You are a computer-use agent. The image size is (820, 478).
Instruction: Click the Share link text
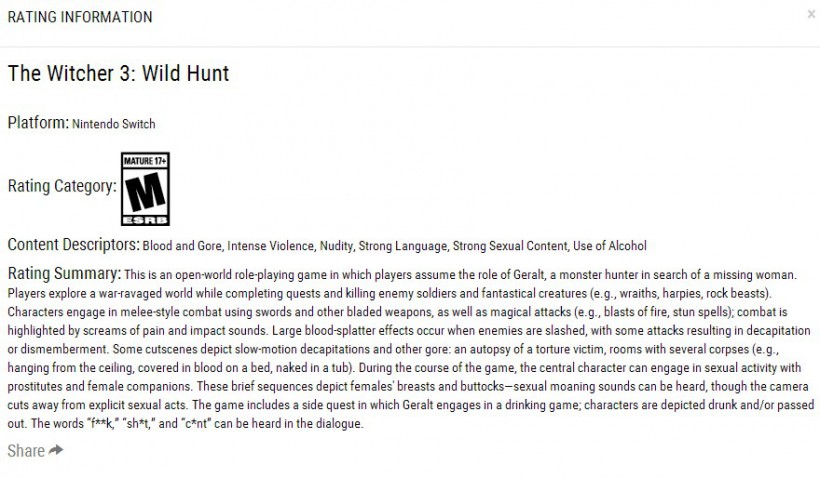[x=26, y=451]
